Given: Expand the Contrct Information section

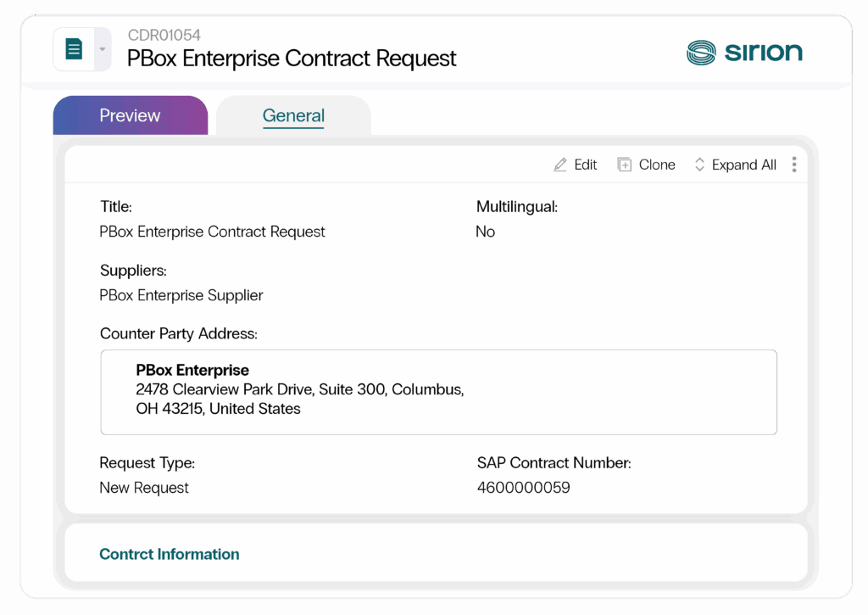Looking at the screenshot, I should pyautogui.click(x=170, y=554).
